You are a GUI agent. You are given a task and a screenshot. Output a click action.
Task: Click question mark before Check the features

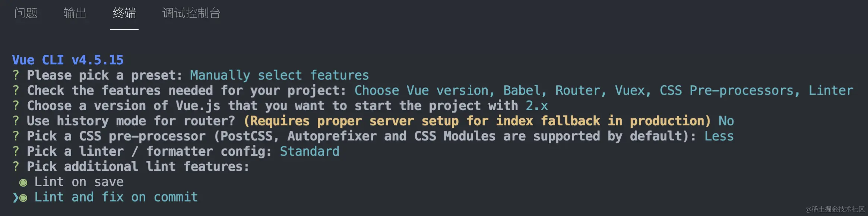coord(16,90)
